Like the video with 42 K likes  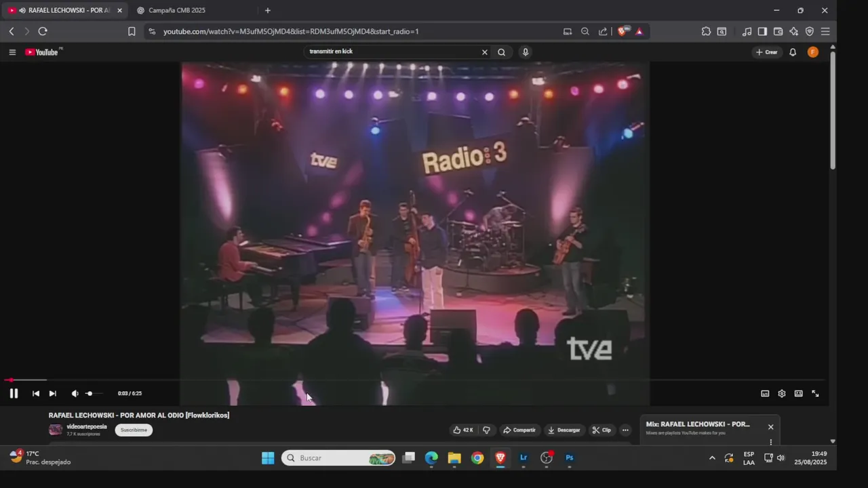pyautogui.click(x=464, y=430)
